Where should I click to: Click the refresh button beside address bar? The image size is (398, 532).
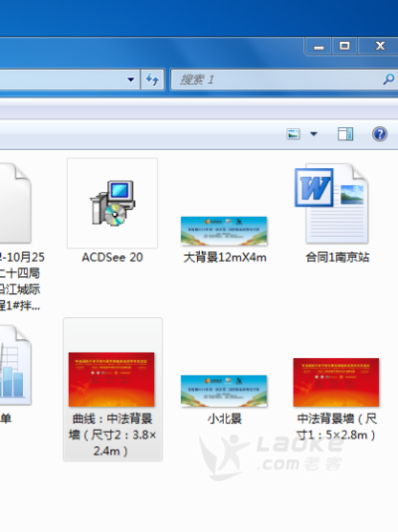click(x=153, y=80)
